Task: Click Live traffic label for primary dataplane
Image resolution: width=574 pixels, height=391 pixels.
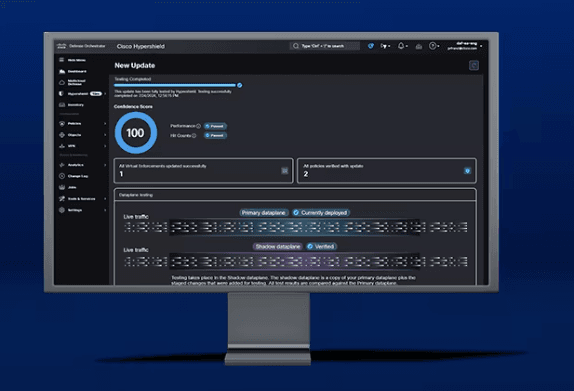Action: [x=136, y=217]
